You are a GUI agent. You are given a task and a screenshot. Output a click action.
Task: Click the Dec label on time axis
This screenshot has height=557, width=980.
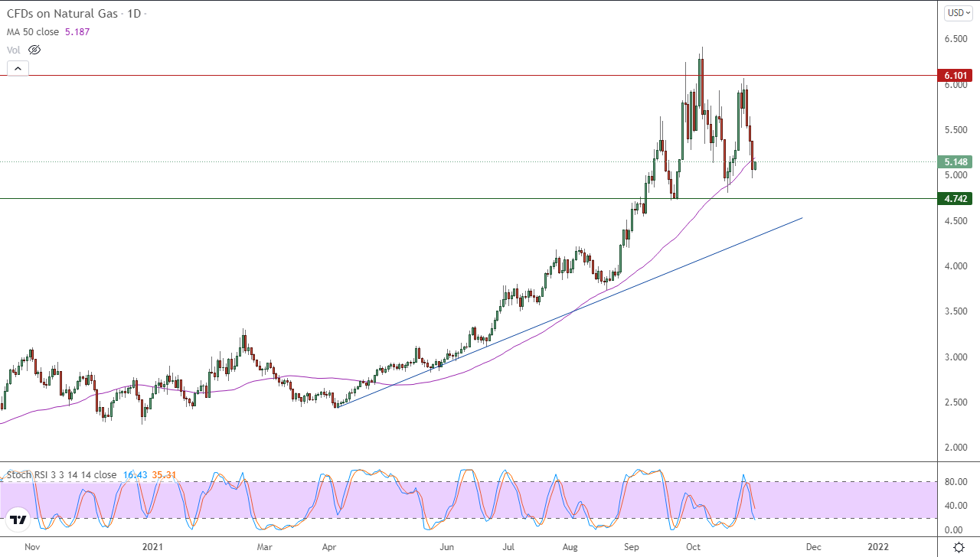(x=814, y=547)
